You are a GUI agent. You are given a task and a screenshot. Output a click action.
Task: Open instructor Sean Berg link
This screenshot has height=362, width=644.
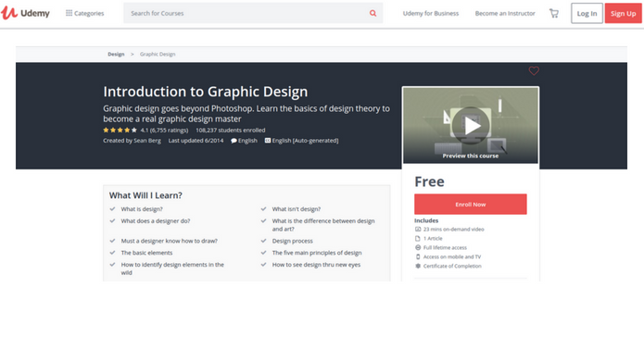point(147,141)
